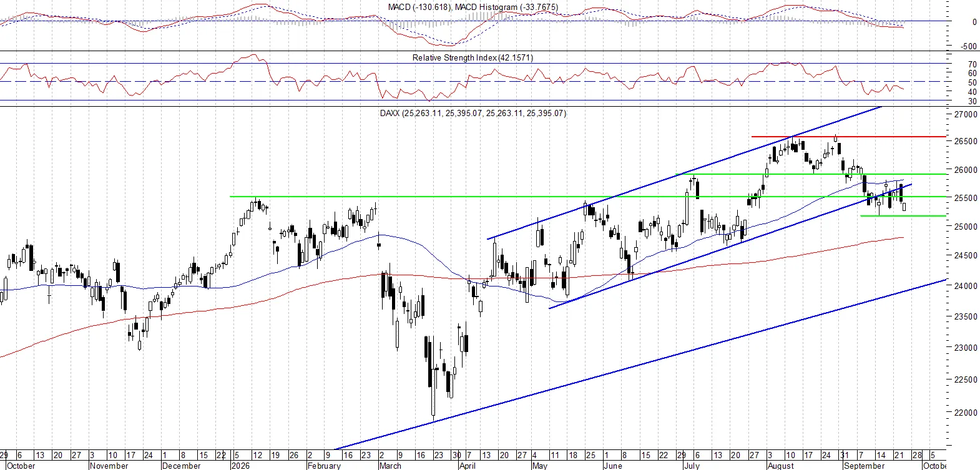This screenshot has width=980, height=470.
Task: Click the RSI 70 level label
Action: point(972,64)
